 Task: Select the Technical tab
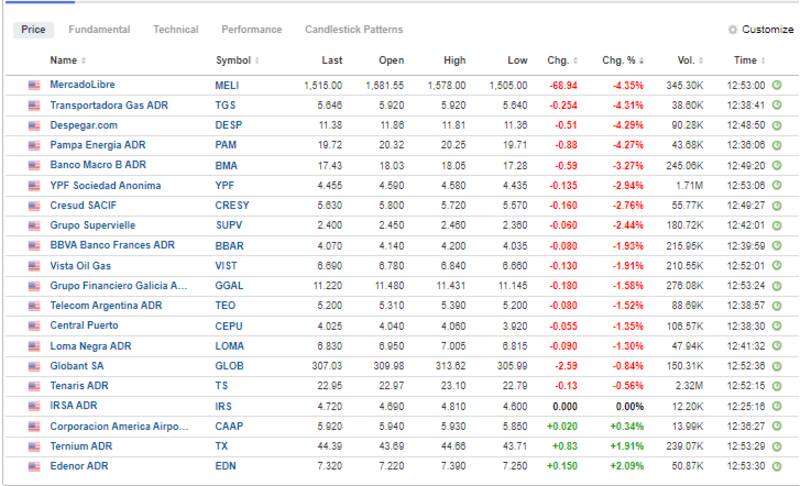click(x=175, y=30)
